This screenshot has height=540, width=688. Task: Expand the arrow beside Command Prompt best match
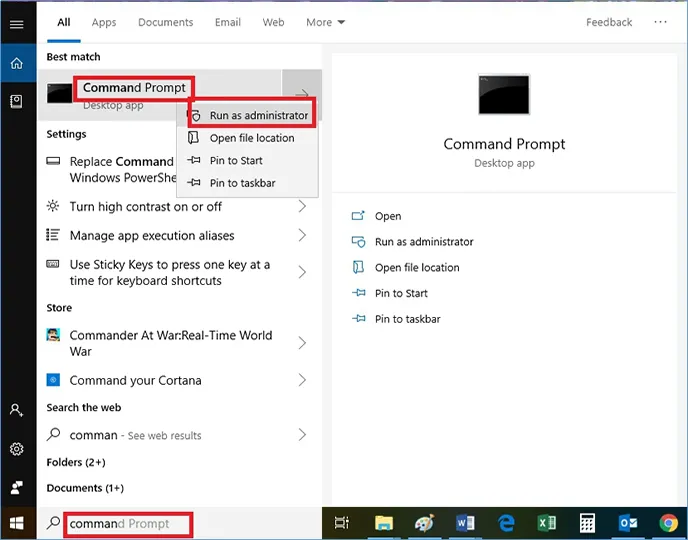coord(302,93)
